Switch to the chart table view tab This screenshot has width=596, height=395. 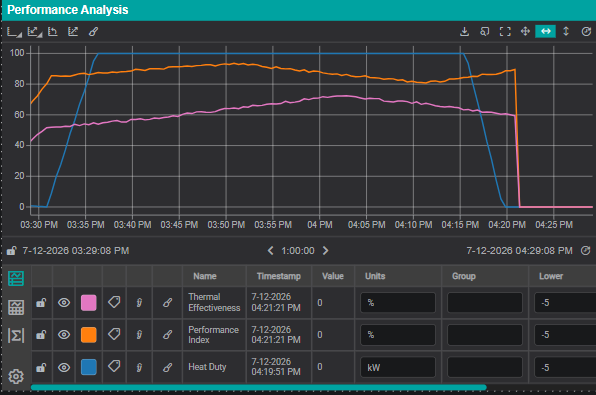(x=16, y=307)
